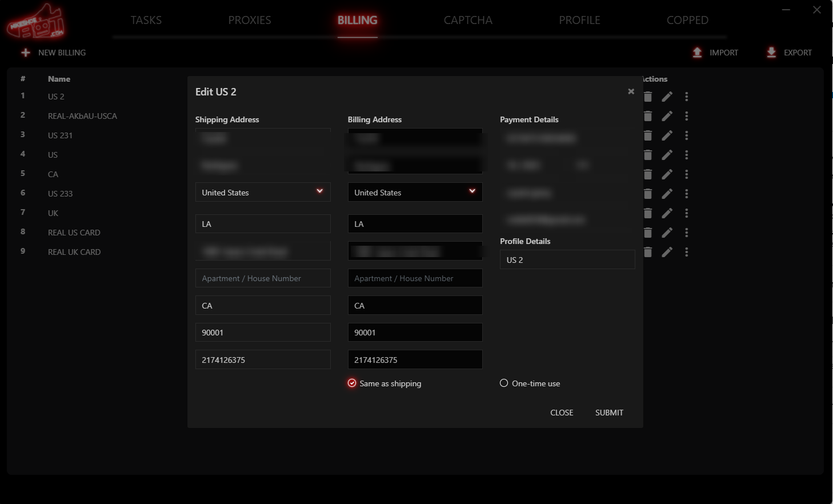This screenshot has height=504, width=833.
Task: Click the Import upload icon
Action: pyautogui.click(x=697, y=53)
